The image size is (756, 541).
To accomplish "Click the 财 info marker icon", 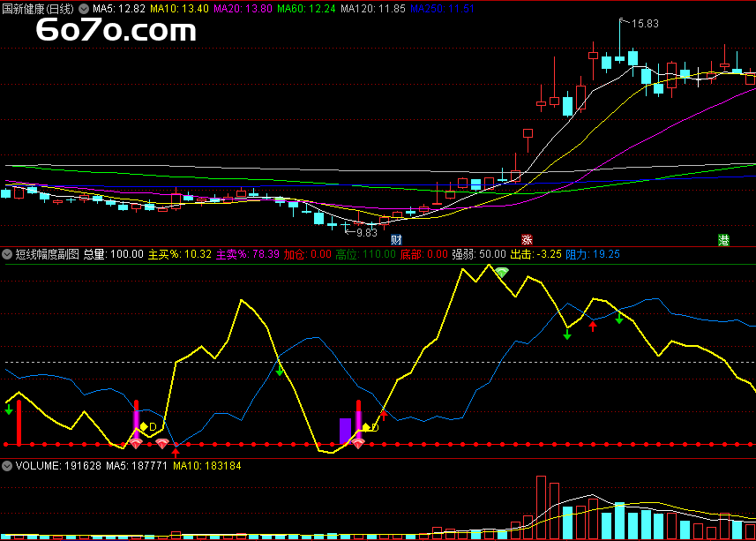I will (x=396, y=240).
